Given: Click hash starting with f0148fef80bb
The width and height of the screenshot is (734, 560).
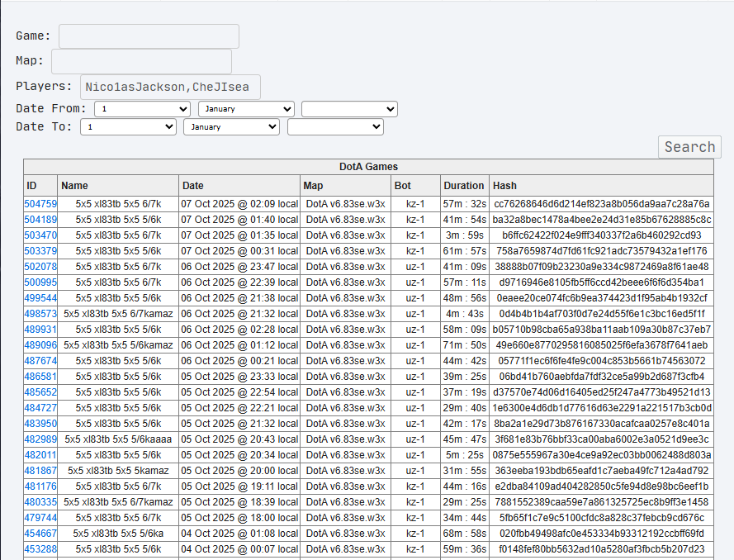Looking at the screenshot, I should click(x=602, y=548).
